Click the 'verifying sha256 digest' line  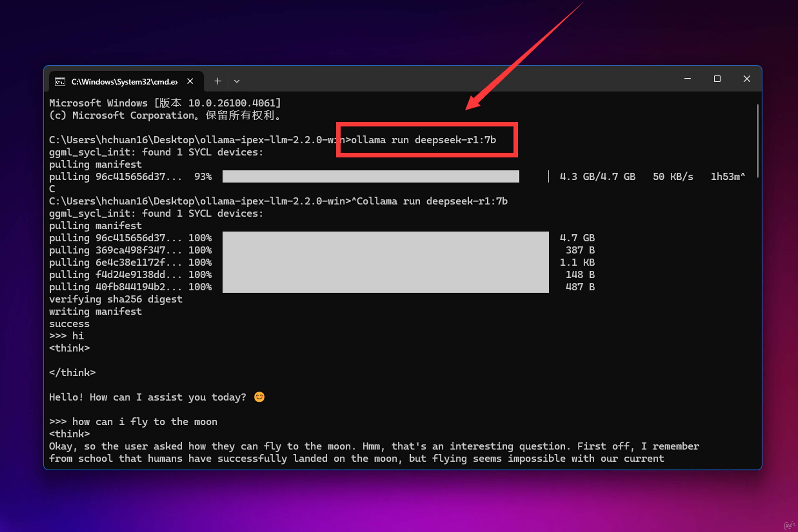[x=116, y=299]
